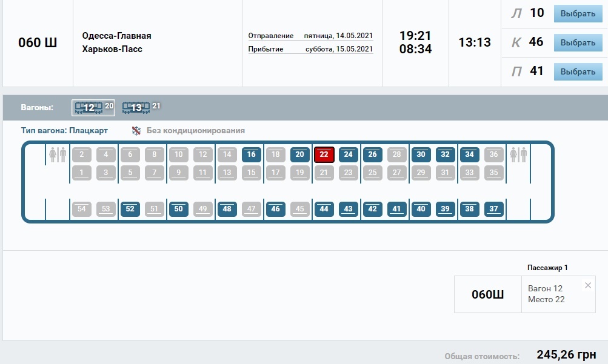
Task: Click the left restroom icon in carriage
Action: 58,155
